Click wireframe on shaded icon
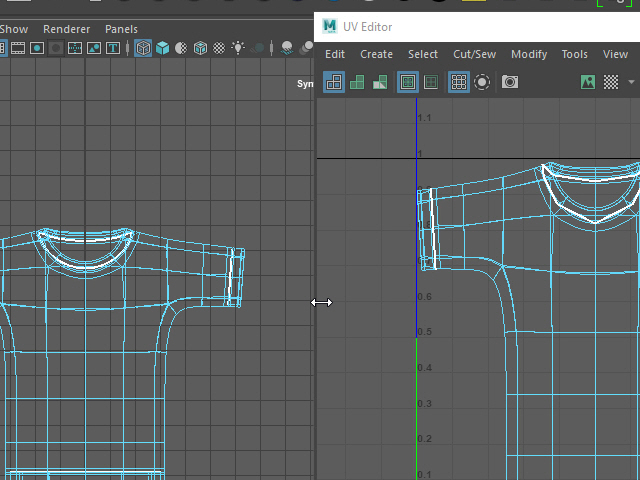The height and width of the screenshot is (480, 640). (x=200, y=48)
